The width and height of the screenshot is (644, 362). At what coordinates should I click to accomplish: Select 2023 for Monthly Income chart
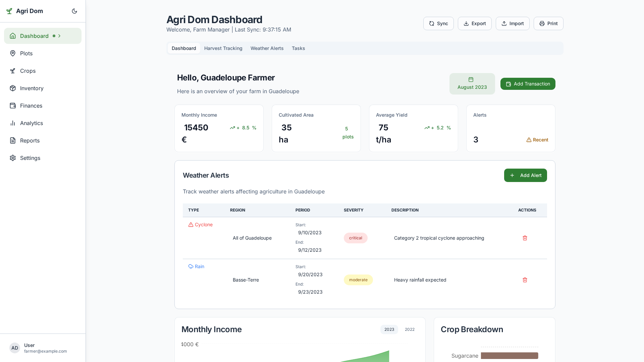pos(389,329)
